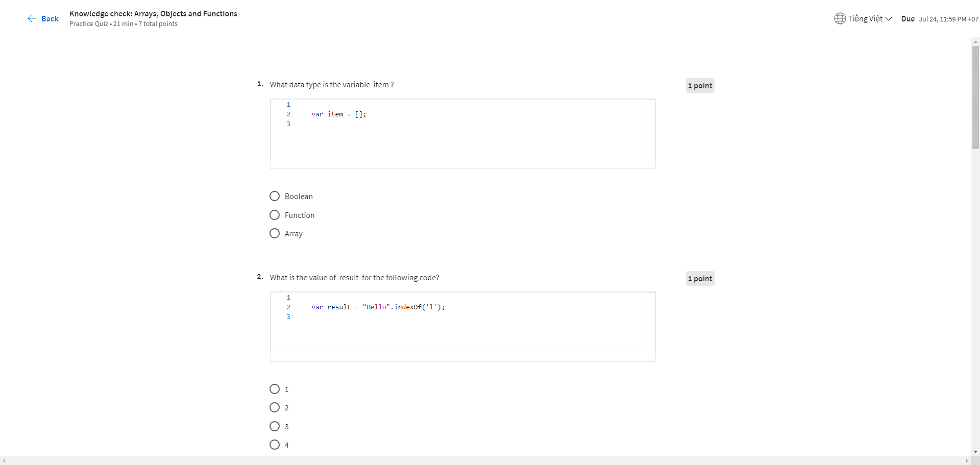Click the back arrow icon
Viewport: 980px width, 465px height.
point(32,18)
